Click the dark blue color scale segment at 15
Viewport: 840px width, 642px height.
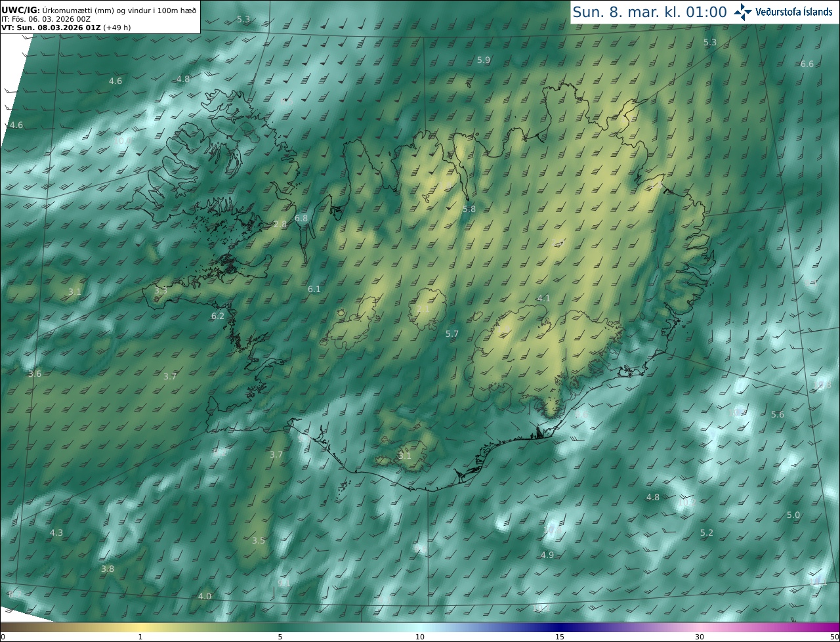(560, 628)
